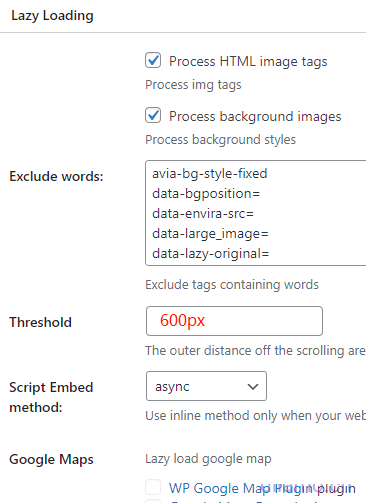Click the Script Embed method label
Viewport: 366px width, 503px height.
[51, 397]
